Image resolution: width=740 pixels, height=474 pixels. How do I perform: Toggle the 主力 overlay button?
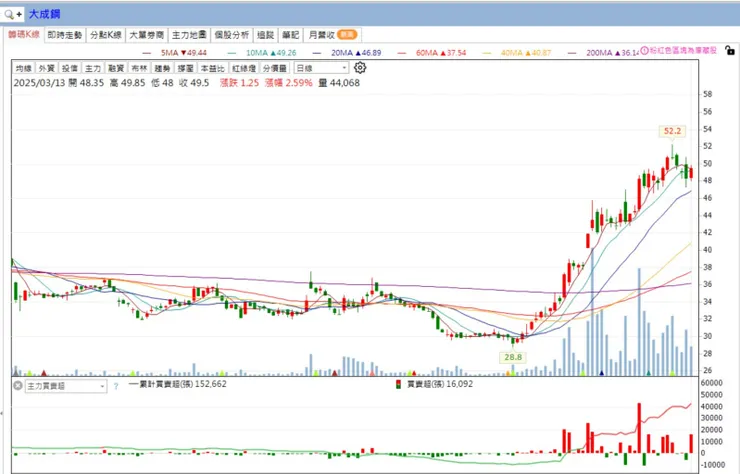click(x=93, y=68)
